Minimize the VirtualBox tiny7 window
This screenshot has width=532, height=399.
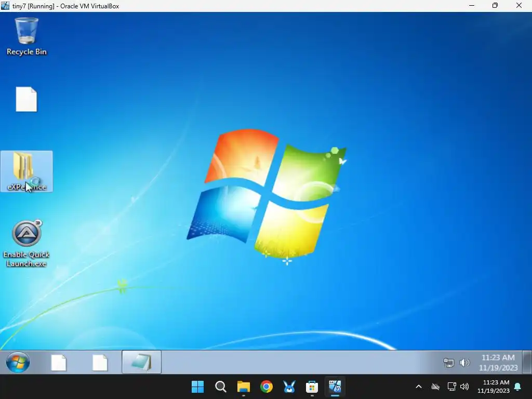472,5
